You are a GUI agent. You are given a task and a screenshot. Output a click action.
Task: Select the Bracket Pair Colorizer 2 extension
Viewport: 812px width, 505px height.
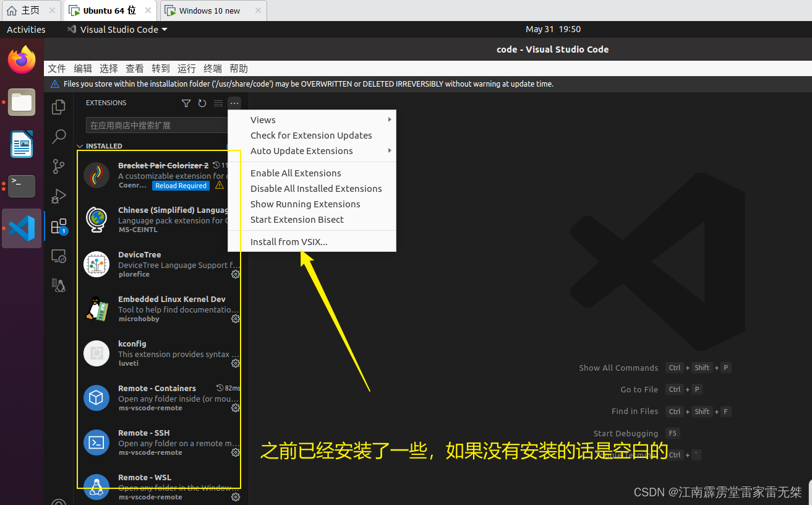click(x=161, y=175)
